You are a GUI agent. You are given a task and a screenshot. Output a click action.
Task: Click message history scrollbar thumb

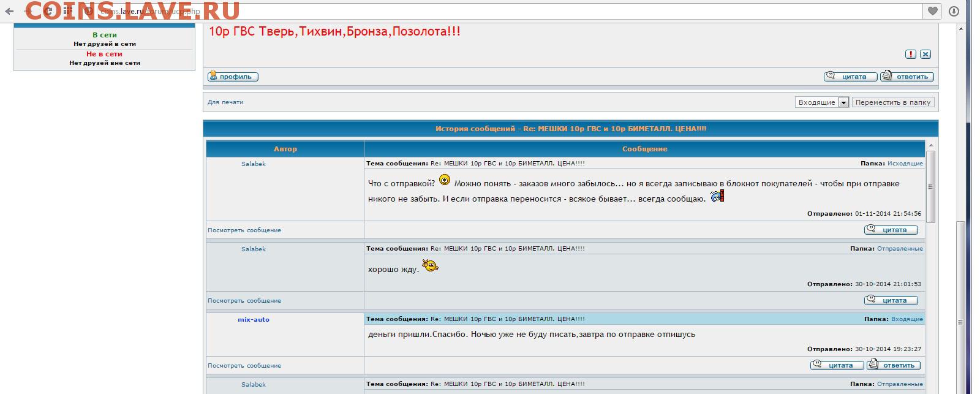point(930,186)
